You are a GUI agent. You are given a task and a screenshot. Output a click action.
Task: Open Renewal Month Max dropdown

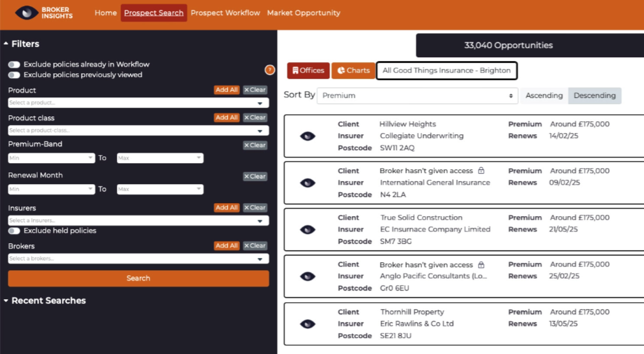pyautogui.click(x=160, y=189)
